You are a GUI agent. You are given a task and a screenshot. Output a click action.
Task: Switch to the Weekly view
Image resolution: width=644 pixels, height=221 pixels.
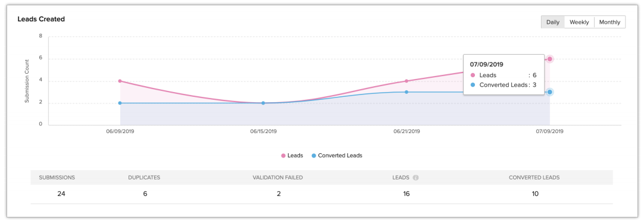579,22
